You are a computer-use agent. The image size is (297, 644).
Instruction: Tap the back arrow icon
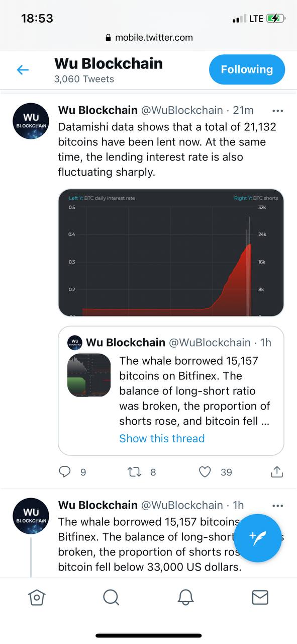(23, 70)
